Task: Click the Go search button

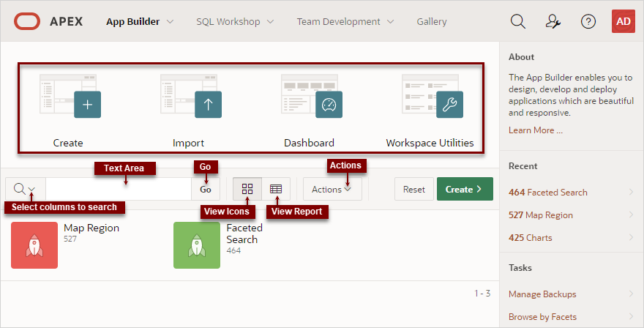Action: coord(206,189)
